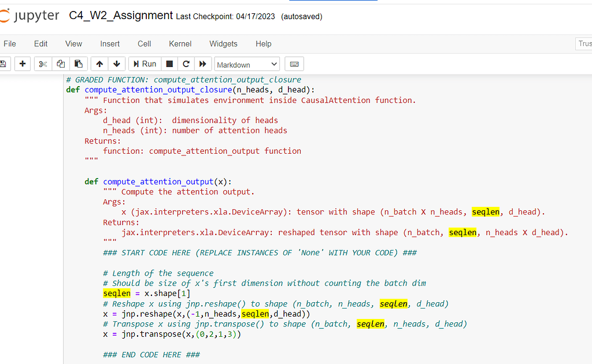The height and width of the screenshot is (364, 592).
Task: Click the save and checkpoint icon
Action: pyautogui.click(x=3, y=64)
